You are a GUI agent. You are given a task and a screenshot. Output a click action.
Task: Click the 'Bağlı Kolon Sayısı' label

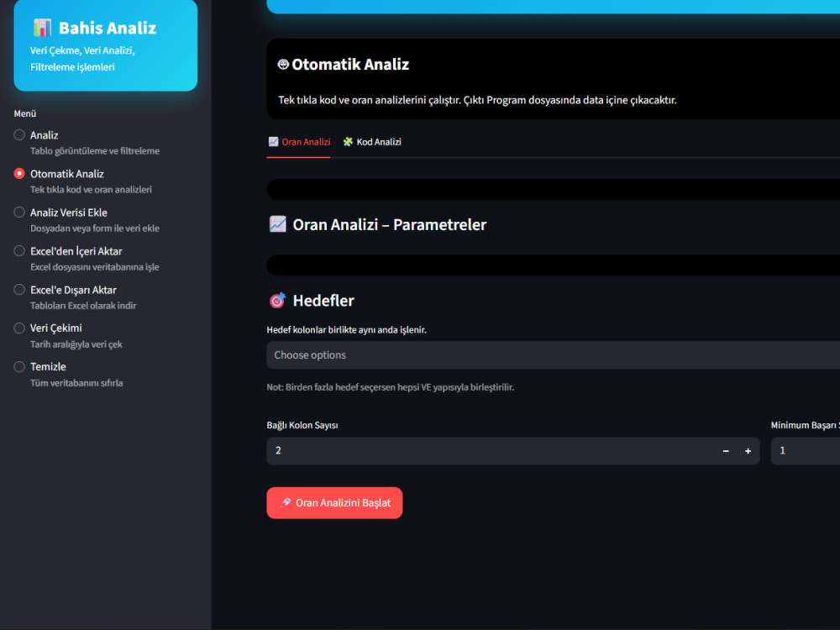tap(302, 425)
